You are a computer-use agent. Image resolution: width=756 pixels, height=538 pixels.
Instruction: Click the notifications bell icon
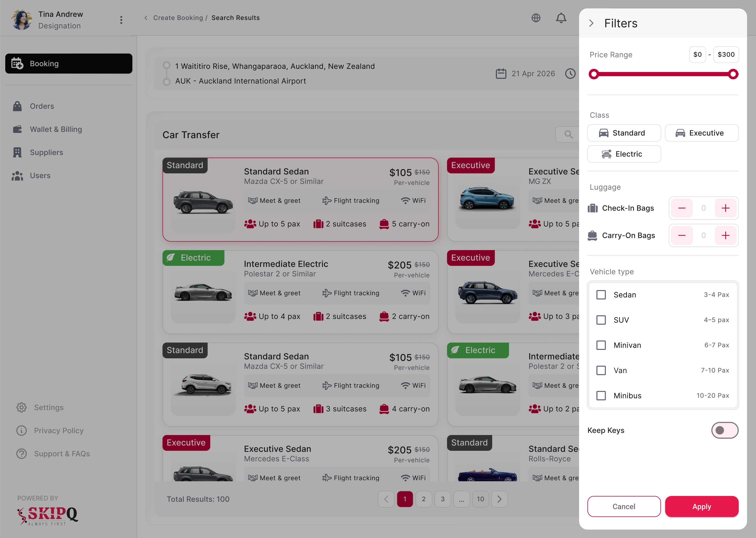coord(561,18)
